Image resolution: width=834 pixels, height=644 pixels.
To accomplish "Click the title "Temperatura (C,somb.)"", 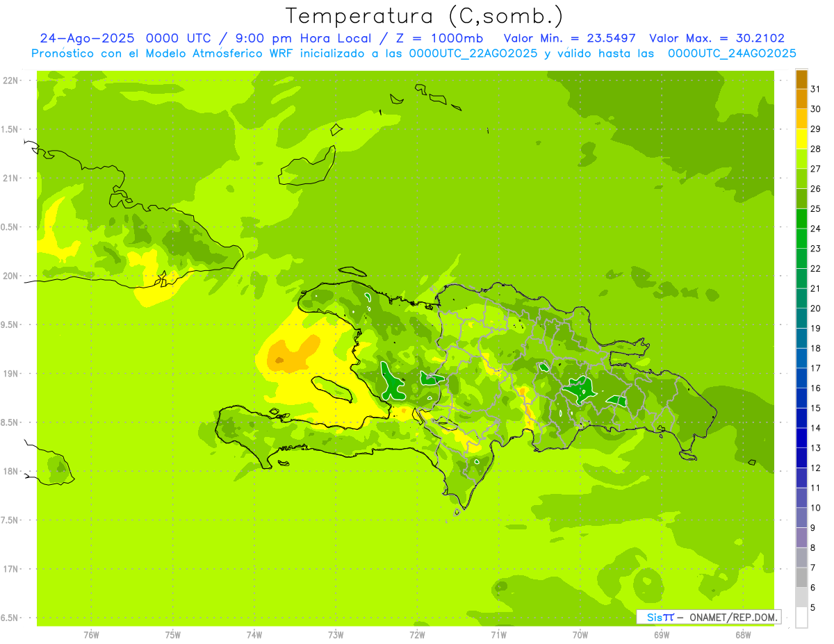I will pyautogui.click(x=424, y=16).
